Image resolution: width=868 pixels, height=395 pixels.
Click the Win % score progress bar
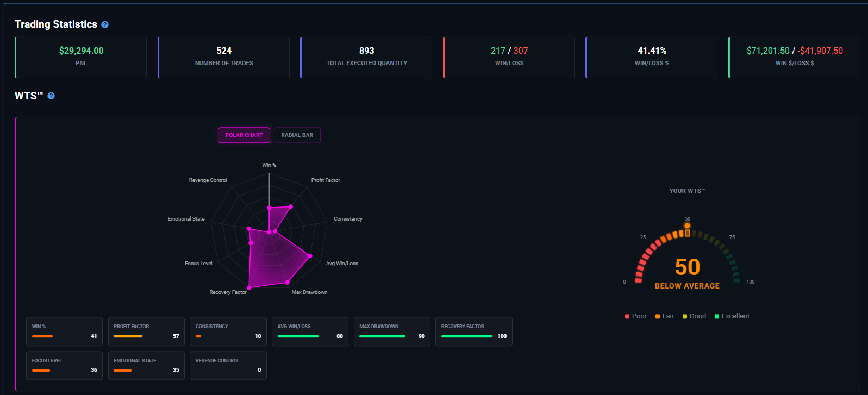click(42, 336)
